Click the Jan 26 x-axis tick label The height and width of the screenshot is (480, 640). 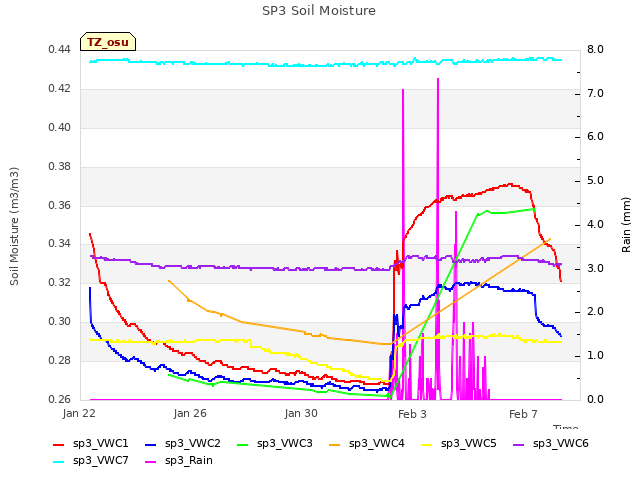pyautogui.click(x=190, y=413)
